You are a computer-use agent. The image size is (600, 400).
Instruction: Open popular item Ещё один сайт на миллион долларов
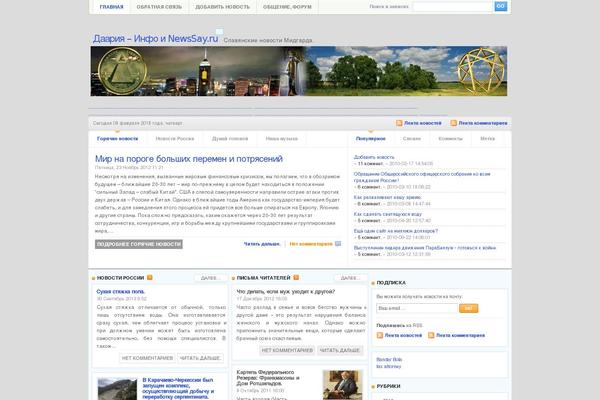[x=396, y=231]
